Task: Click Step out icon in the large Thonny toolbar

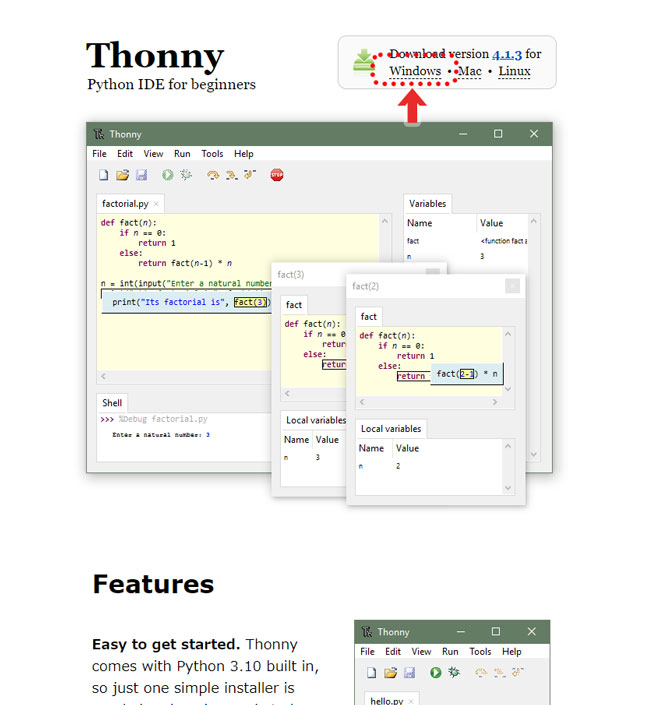Action: click(250, 174)
